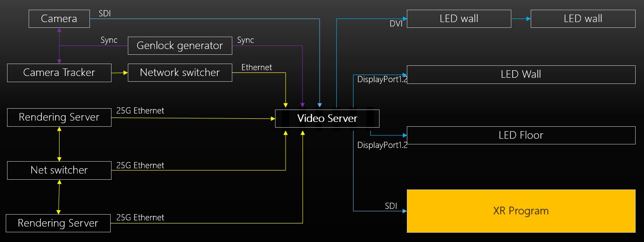644x242 pixels.
Task: Select the Camera box
Action: pyautogui.click(x=59, y=19)
